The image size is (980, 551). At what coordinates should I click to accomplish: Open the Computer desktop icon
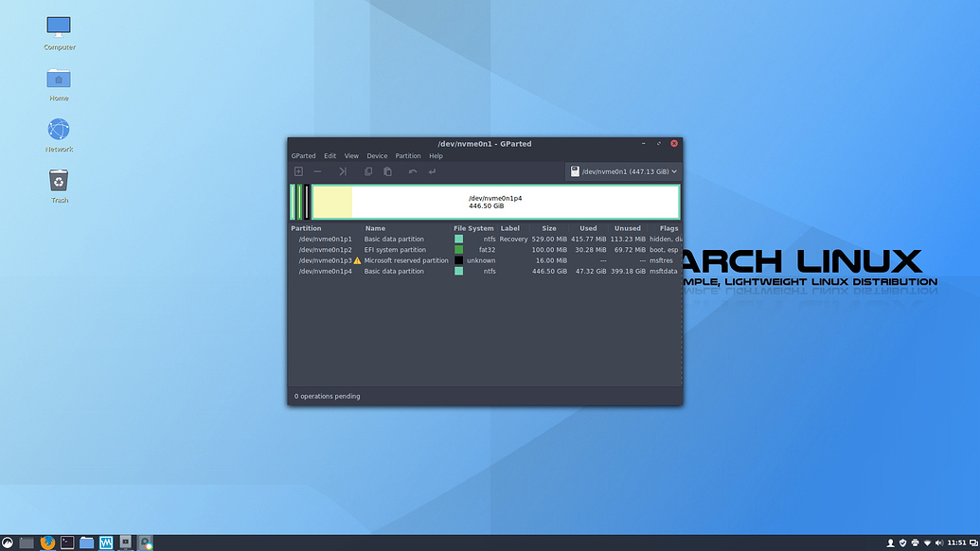[x=59, y=34]
